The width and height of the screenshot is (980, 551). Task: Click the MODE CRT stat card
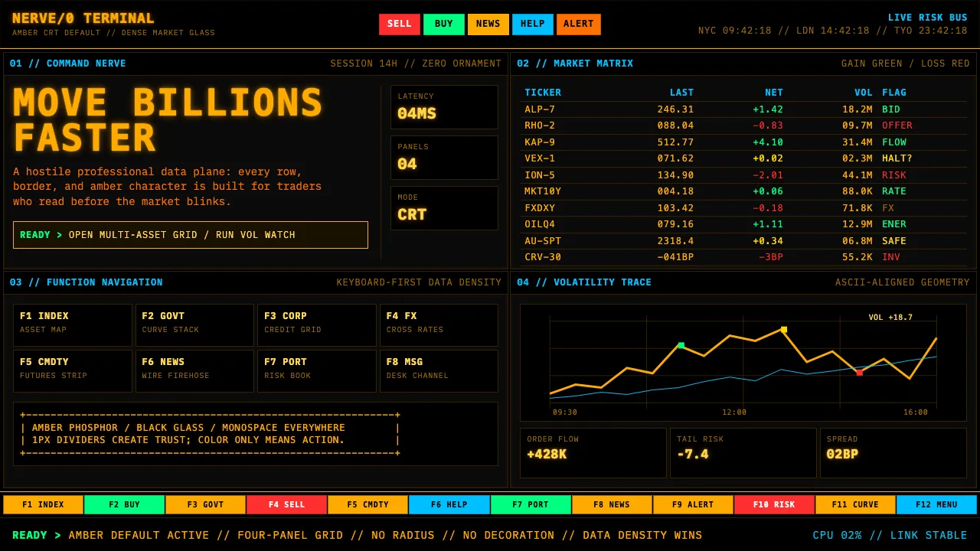click(444, 208)
